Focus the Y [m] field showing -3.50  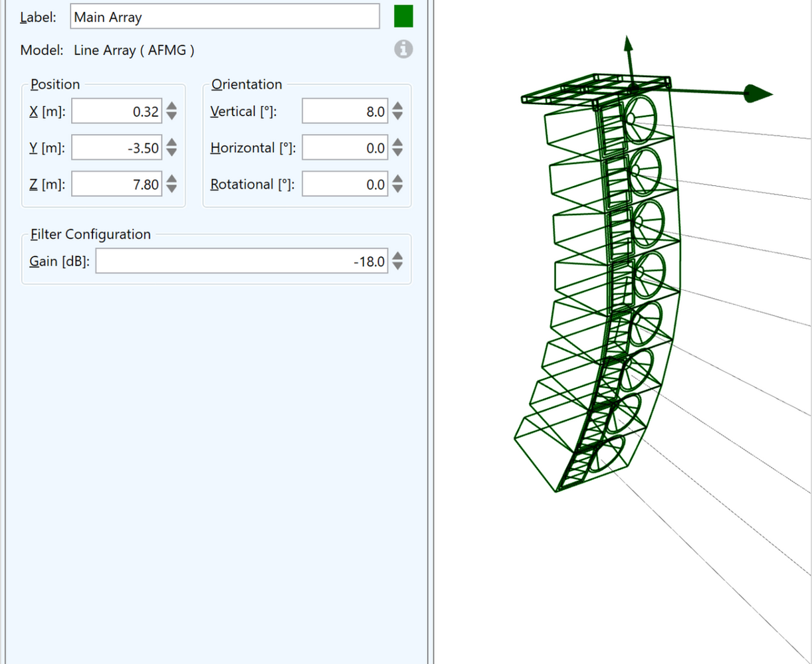click(x=117, y=148)
